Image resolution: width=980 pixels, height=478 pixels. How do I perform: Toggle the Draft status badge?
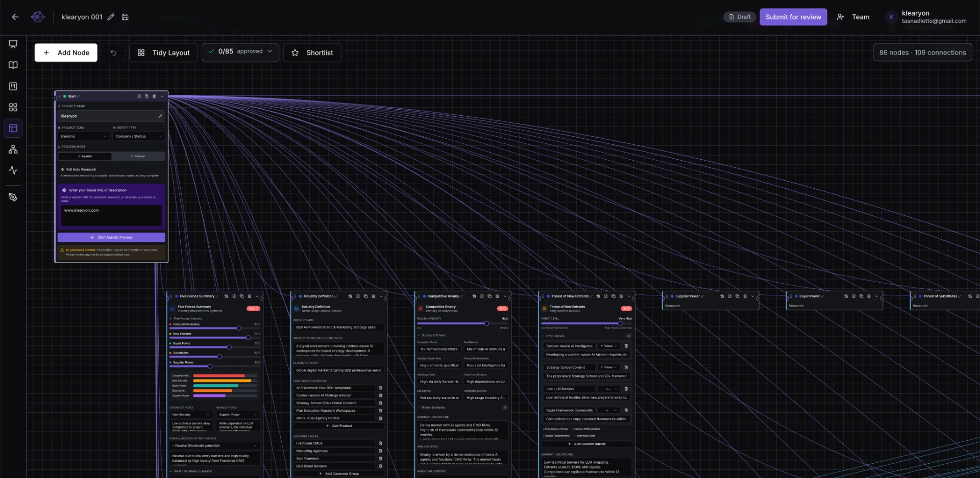coord(739,17)
